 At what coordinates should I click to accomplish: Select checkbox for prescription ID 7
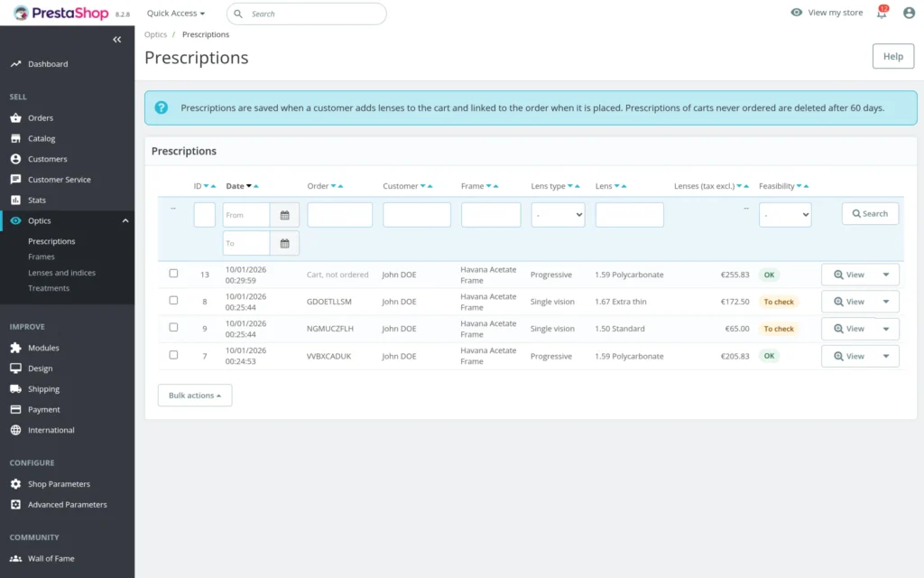(173, 355)
